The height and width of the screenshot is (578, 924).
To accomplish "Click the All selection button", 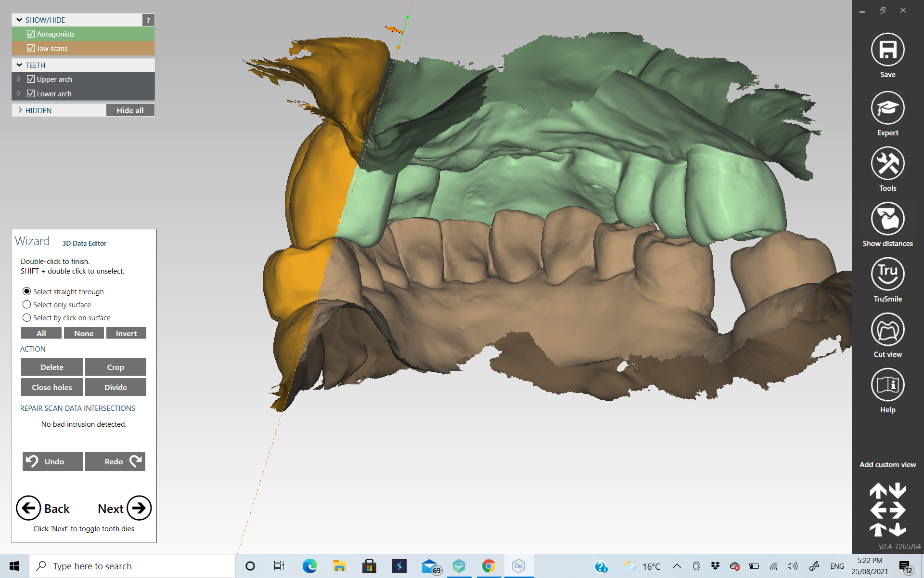I will pos(41,333).
